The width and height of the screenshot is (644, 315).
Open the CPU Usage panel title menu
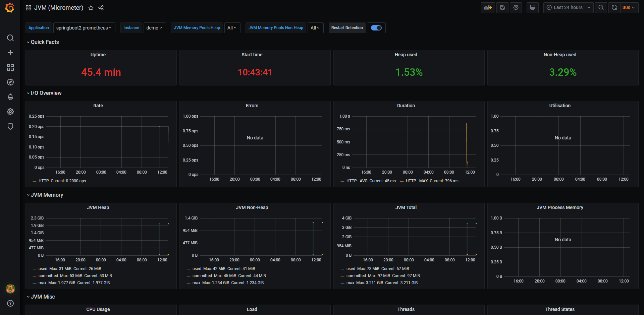tap(98, 309)
